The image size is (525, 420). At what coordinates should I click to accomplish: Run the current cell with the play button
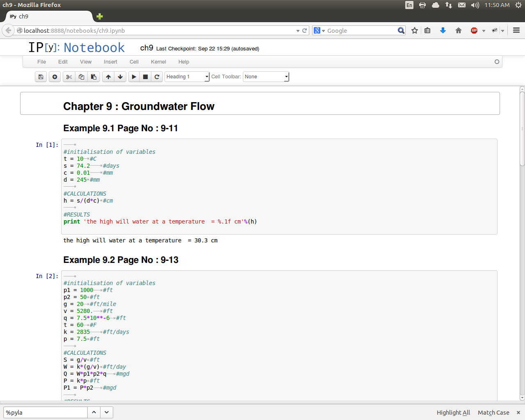(x=134, y=77)
